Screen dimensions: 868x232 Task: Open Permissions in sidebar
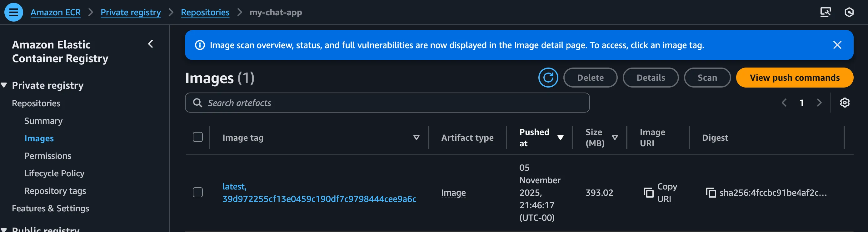pyautogui.click(x=47, y=156)
